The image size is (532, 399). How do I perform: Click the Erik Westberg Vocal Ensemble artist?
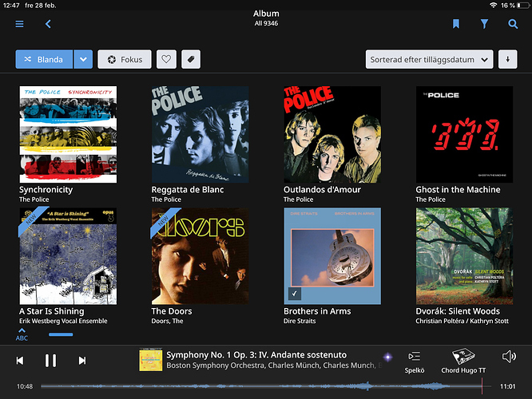(63, 321)
